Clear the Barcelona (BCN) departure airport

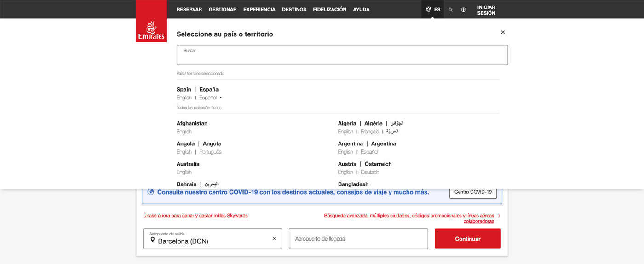274,239
